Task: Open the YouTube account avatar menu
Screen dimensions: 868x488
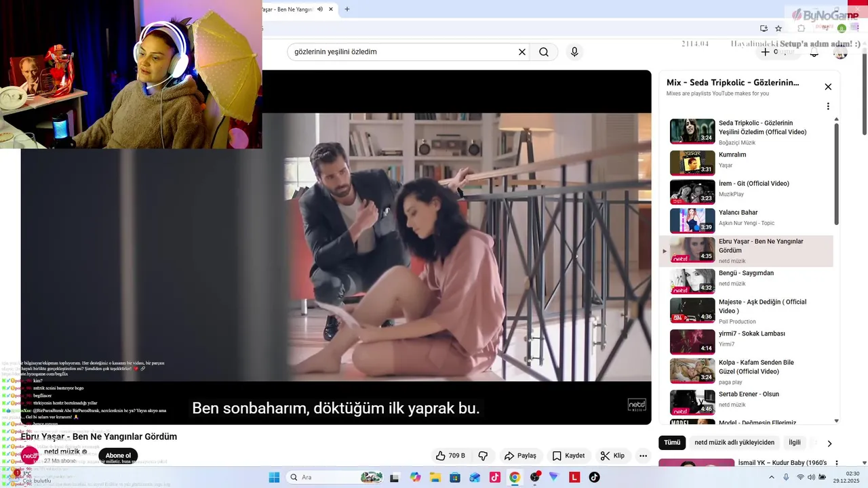Action: click(841, 52)
